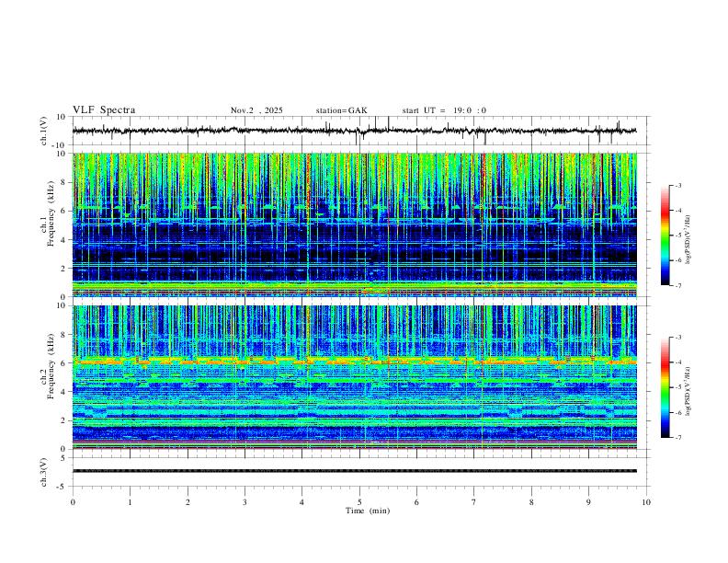Click the time axis tick label '0'
The image size is (728, 563).
(x=73, y=502)
